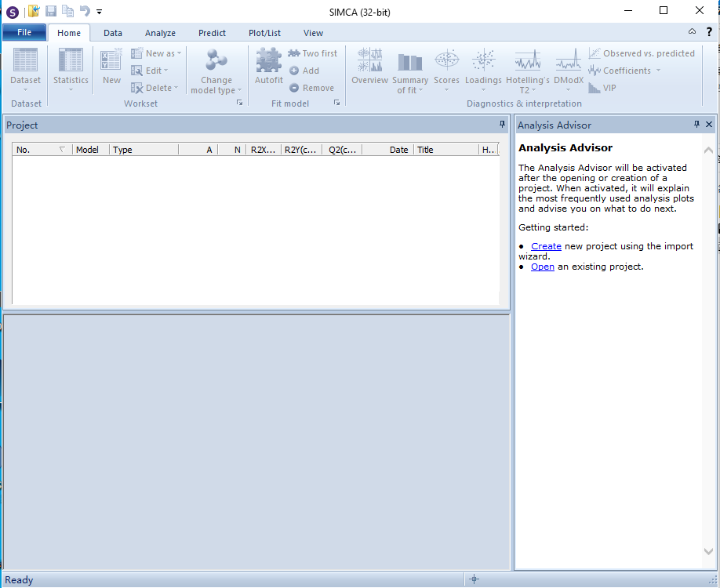The image size is (720, 588).
Task: Click the SIMCA application logo icon
Action: pos(12,12)
